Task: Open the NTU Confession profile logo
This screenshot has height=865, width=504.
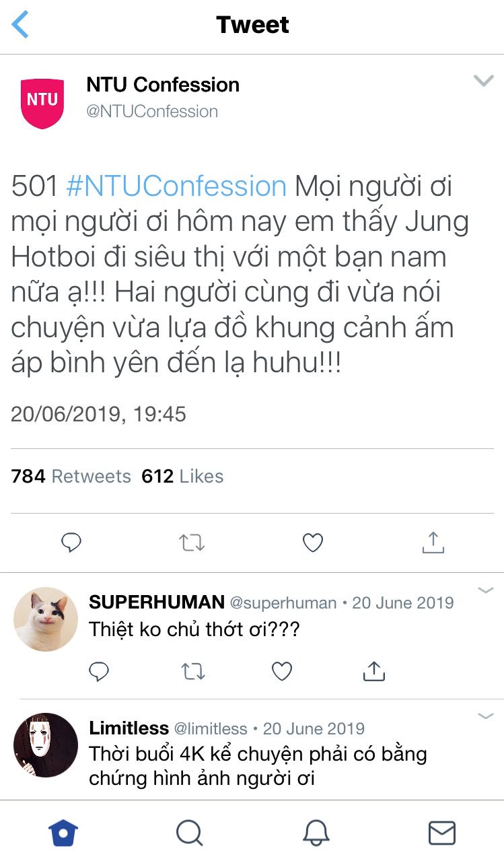Action: (x=42, y=102)
